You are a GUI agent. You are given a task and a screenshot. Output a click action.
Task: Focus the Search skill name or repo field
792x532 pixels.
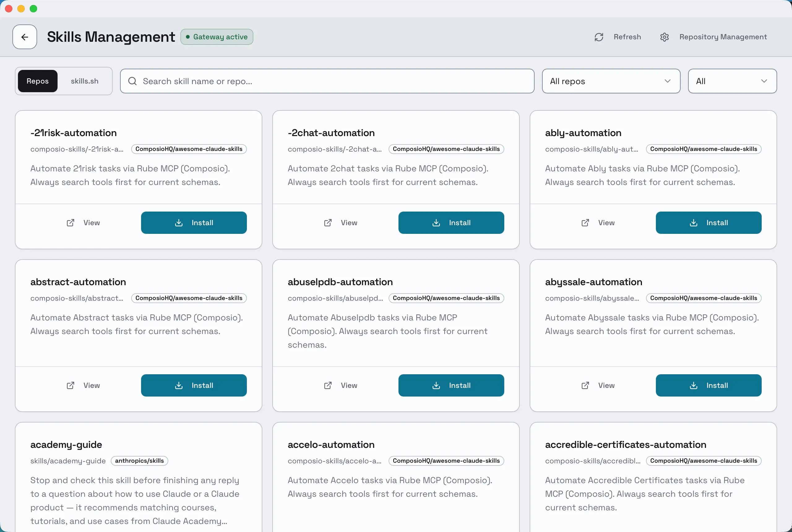click(x=327, y=81)
